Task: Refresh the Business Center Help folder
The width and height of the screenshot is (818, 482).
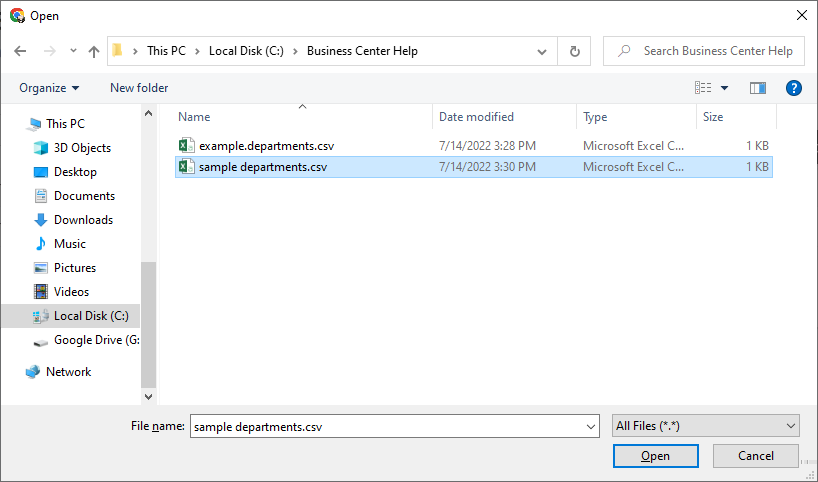Action: 574,51
